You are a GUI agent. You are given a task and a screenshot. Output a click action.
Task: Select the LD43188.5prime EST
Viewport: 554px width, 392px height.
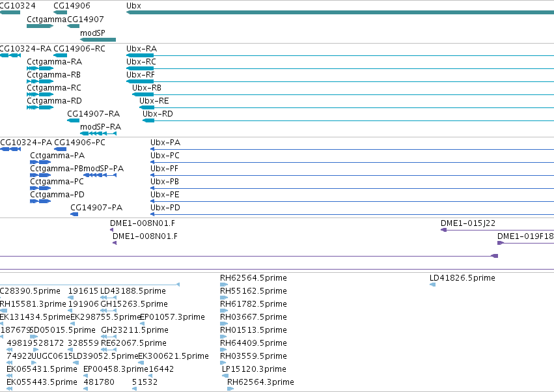pos(109,298)
